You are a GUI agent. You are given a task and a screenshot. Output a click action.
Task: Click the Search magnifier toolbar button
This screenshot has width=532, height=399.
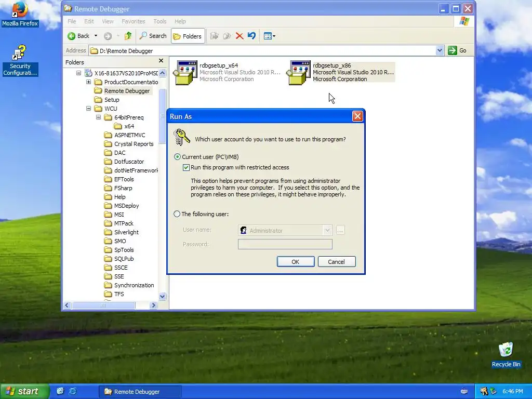[153, 36]
